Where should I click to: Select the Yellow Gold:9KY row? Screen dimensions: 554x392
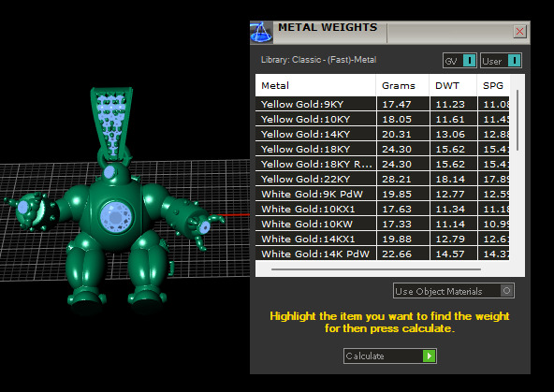click(383, 104)
